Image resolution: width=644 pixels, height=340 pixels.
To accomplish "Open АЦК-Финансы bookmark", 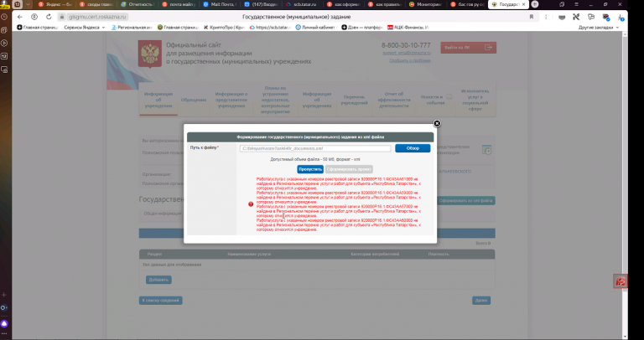I will pyautogui.click(x=408, y=27).
